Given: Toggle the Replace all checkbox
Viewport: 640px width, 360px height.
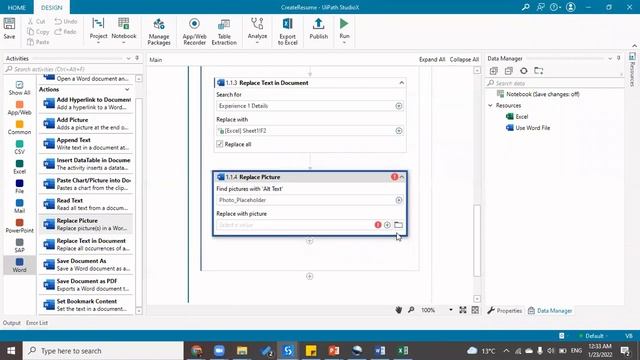Looking at the screenshot, I should click(220, 144).
